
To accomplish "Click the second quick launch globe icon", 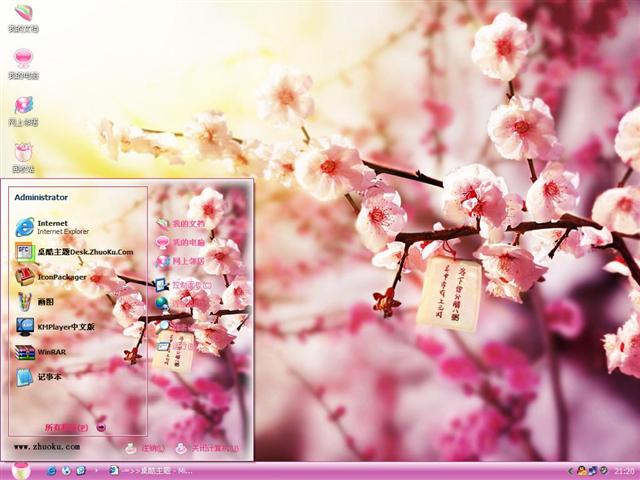I will (x=66, y=471).
